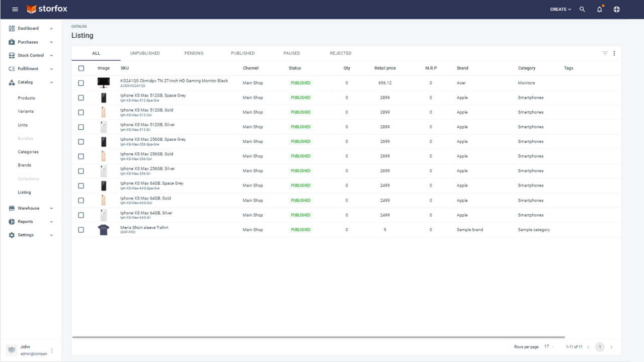Open the table filter icon
The width and height of the screenshot is (644, 362).
(605, 53)
